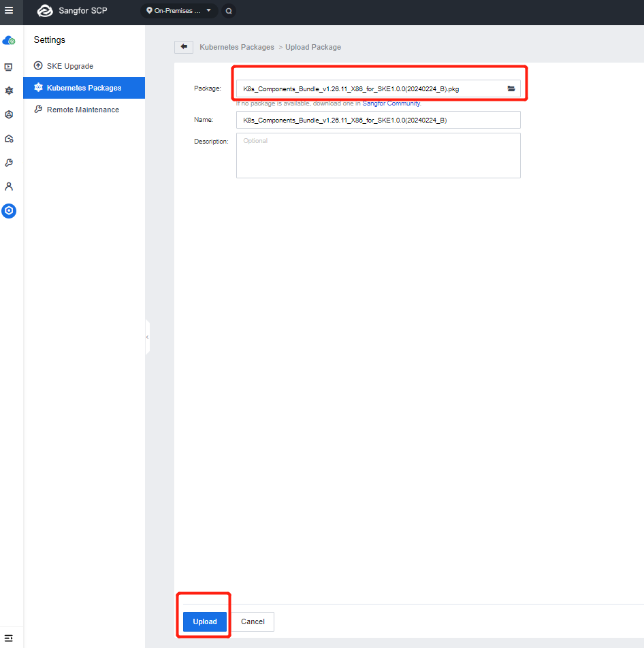Viewport: 644px width, 648px height.
Task: Toggle sidebar with bottom-left collapse icon
Action: point(9,638)
